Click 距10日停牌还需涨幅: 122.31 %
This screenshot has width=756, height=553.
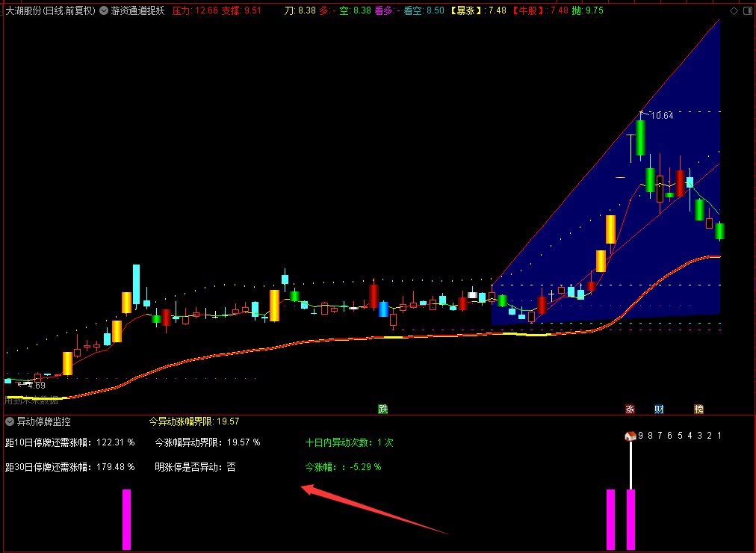coord(70,442)
